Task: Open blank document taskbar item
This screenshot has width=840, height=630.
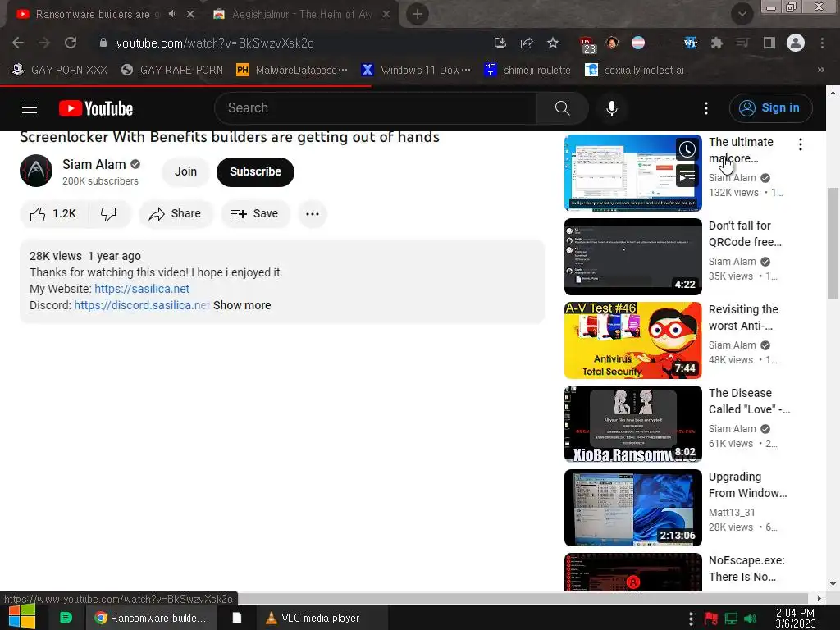Action: (236, 619)
